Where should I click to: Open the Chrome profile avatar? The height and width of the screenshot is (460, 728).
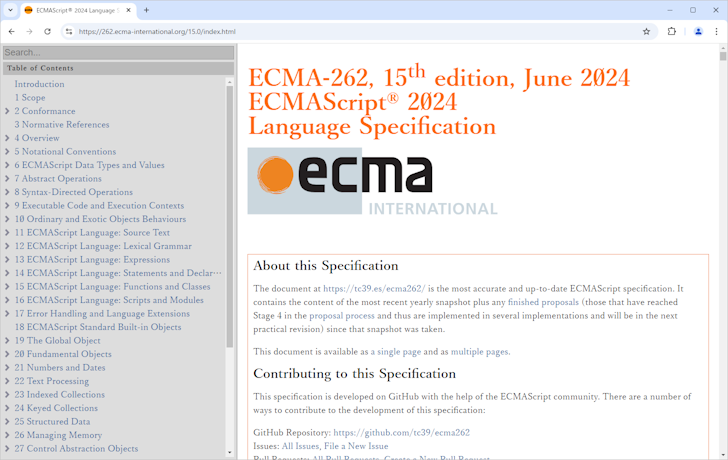(698, 32)
